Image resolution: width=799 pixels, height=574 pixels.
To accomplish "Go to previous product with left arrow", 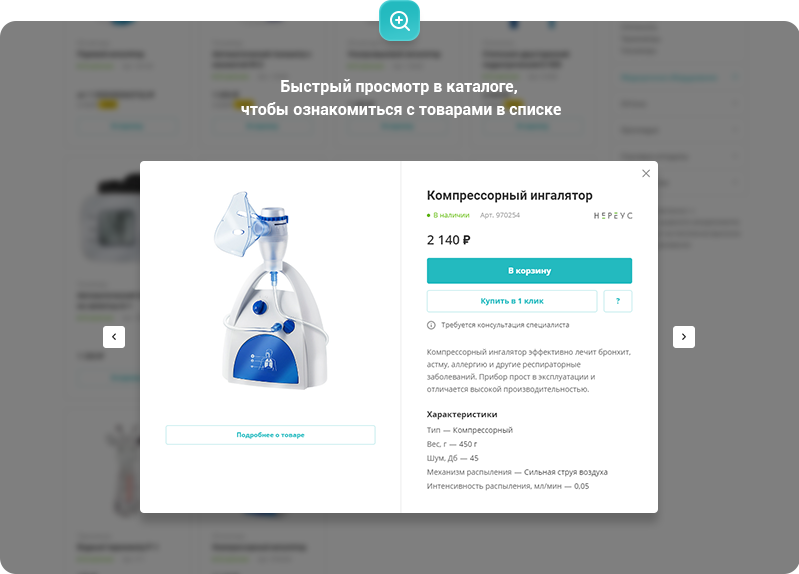I will point(114,337).
